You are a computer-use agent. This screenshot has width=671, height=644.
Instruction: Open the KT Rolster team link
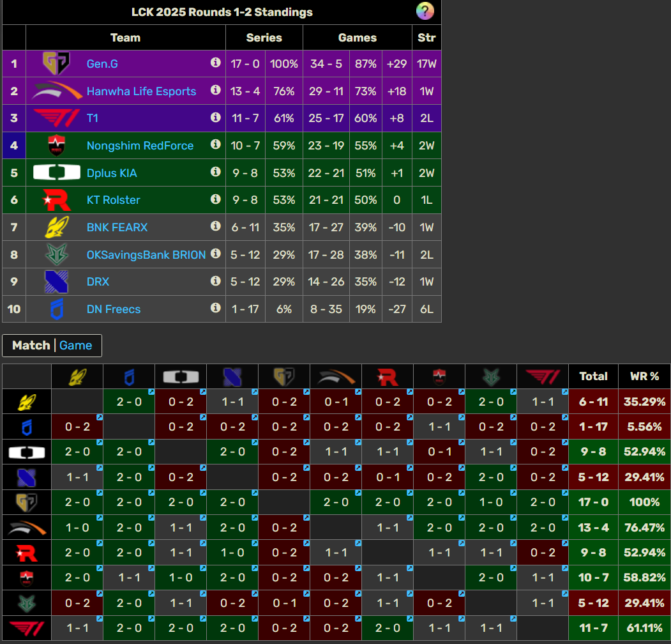pyautogui.click(x=114, y=200)
